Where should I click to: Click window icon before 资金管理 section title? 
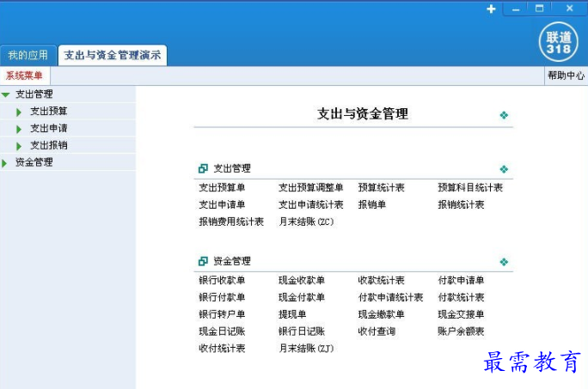tap(203, 262)
